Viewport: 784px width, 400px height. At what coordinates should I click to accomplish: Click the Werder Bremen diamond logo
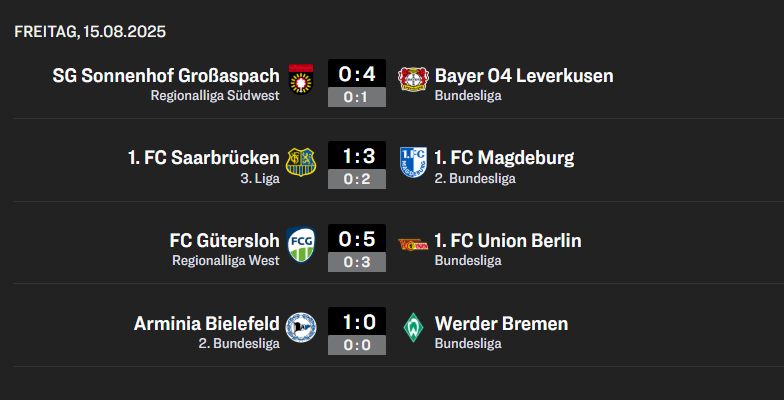pyautogui.click(x=413, y=327)
